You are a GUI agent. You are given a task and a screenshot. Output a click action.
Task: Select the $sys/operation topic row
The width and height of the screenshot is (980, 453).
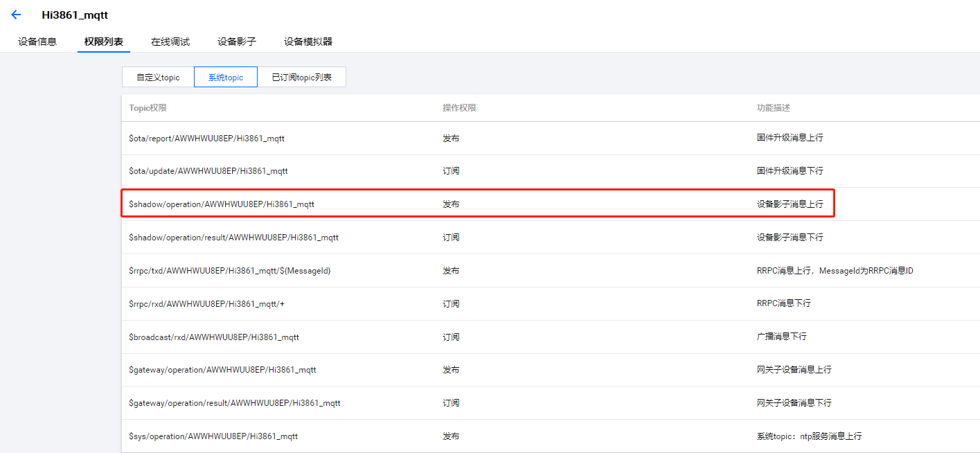click(x=213, y=436)
